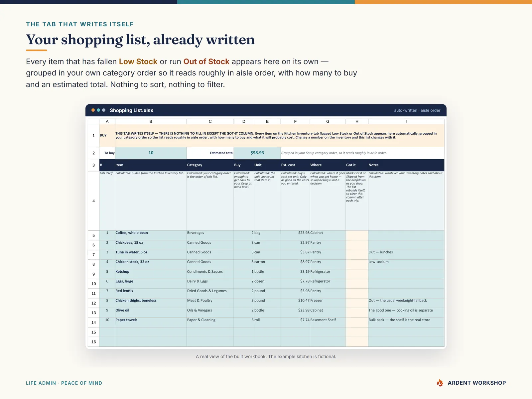Open Got it dropdown cell for Chicken stock row

357,264
